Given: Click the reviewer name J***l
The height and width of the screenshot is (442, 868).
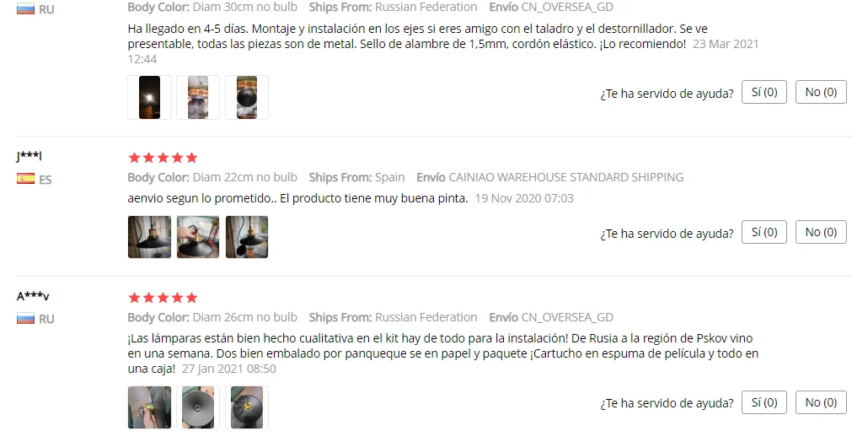Looking at the screenshot, I should point(29,156).
